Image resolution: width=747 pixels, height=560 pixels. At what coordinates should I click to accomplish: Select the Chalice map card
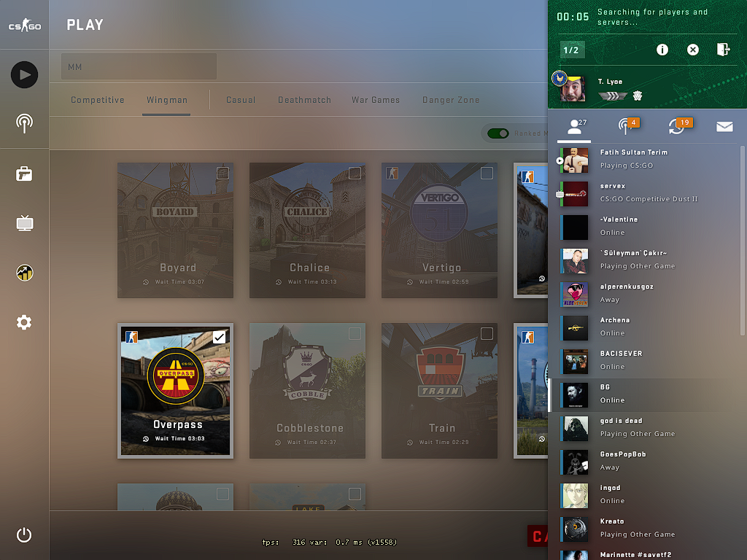[x=307, y=230]
